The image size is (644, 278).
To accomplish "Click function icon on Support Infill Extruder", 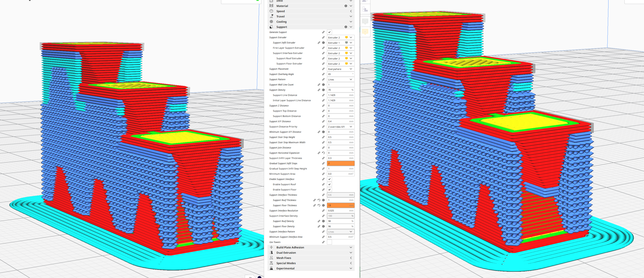I will click(x=323, y=43).
